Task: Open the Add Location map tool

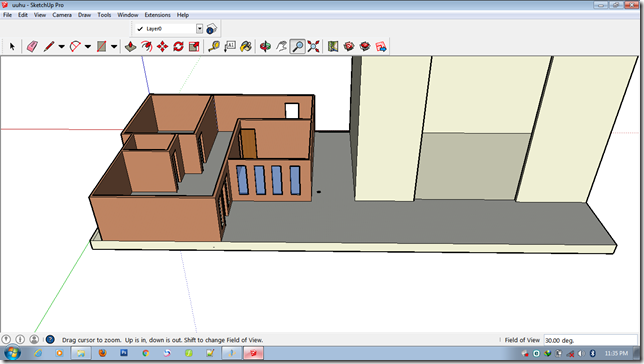Action: (333, 46)
